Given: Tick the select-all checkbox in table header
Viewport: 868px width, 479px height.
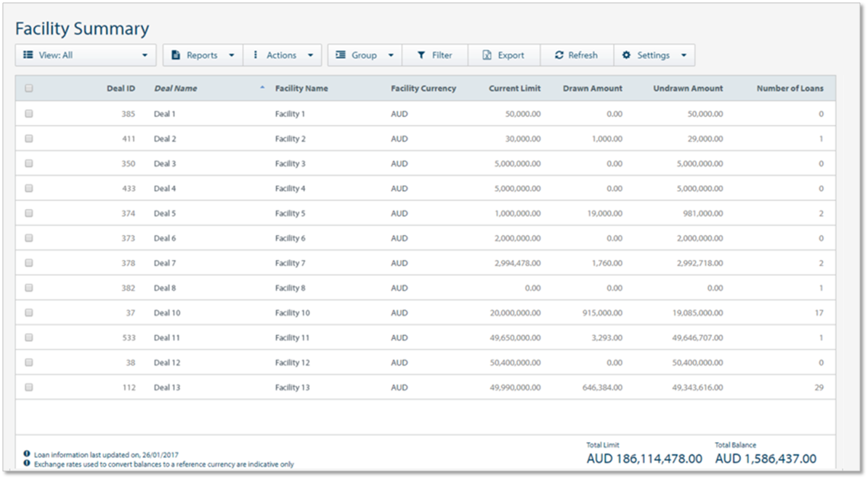Looking at the screenshot, I should pyautogui.click(x=29, y=89).
